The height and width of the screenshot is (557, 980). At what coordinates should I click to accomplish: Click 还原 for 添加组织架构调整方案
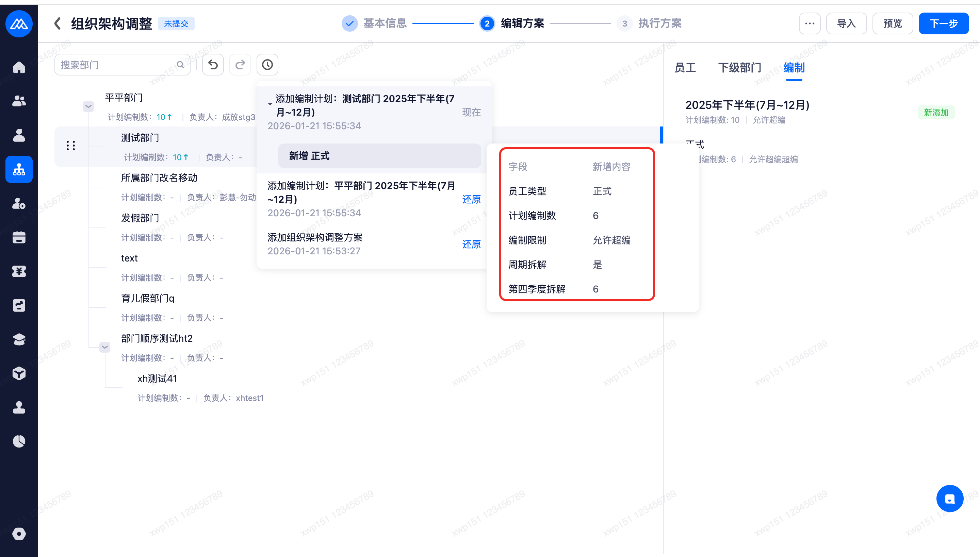tap(471, 244)
